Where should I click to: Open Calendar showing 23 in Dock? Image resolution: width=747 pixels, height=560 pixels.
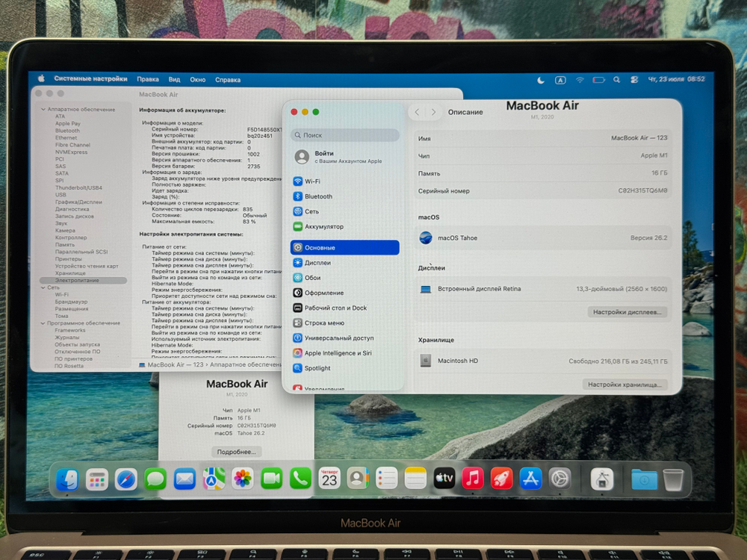329,479
